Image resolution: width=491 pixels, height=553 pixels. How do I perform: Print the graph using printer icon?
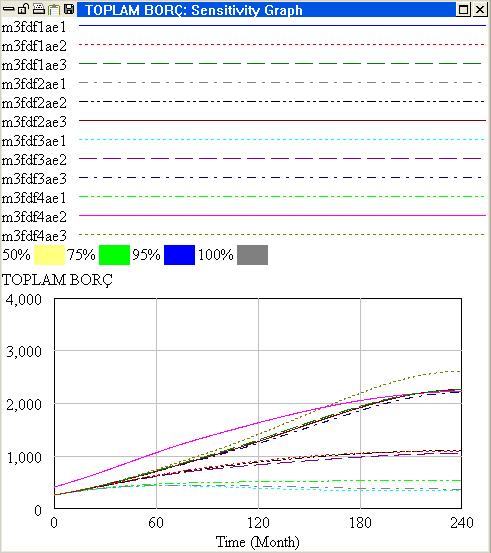39,9
